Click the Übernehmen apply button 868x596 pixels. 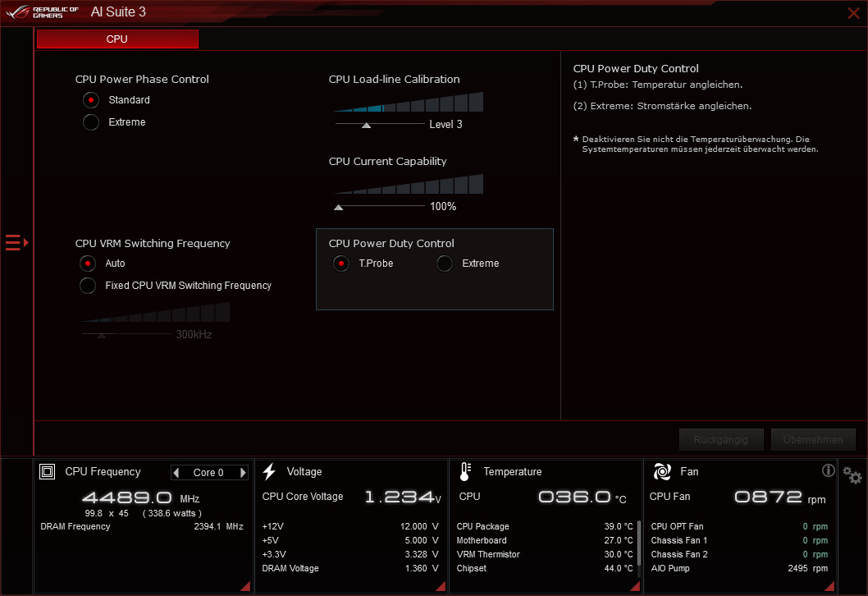(812, 439)
